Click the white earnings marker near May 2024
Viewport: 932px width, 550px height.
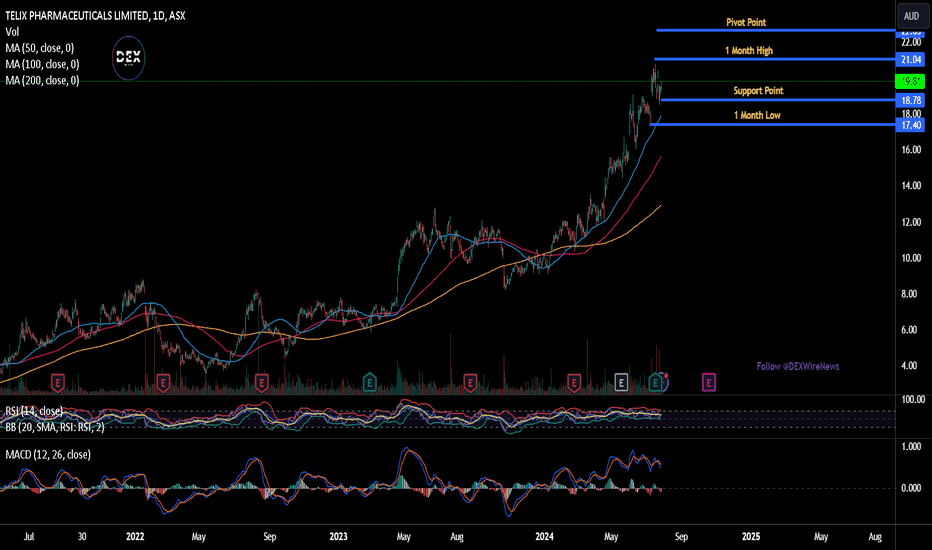point(621,382)
